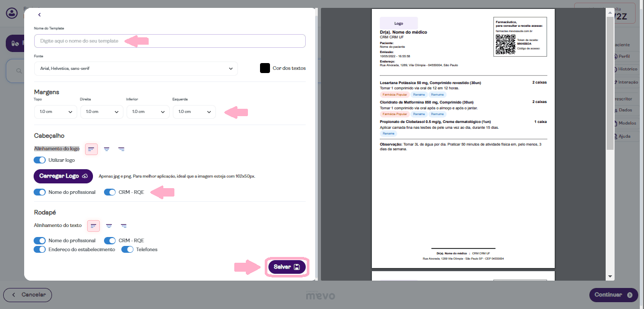Screen dimensions: 644x309
Task: Click the user profile avatar icon
Action: click(x=11, y=13)
